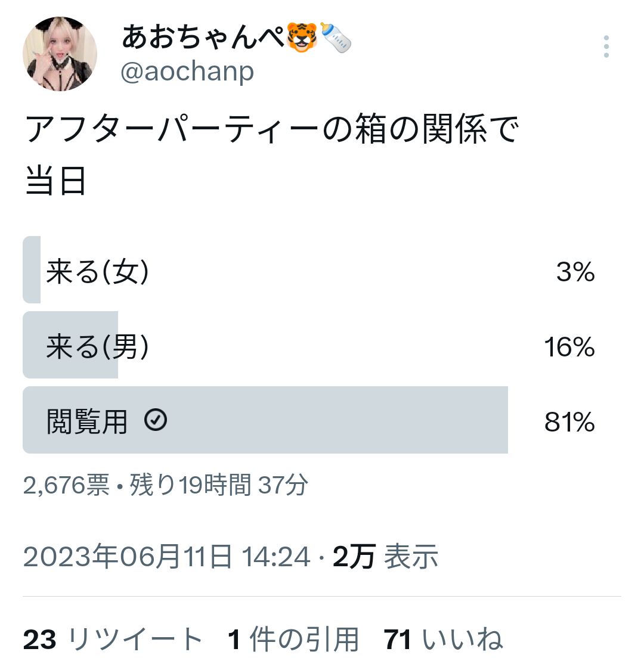
Task: Select the 来る(女) poll option
Action: point(309,270)
